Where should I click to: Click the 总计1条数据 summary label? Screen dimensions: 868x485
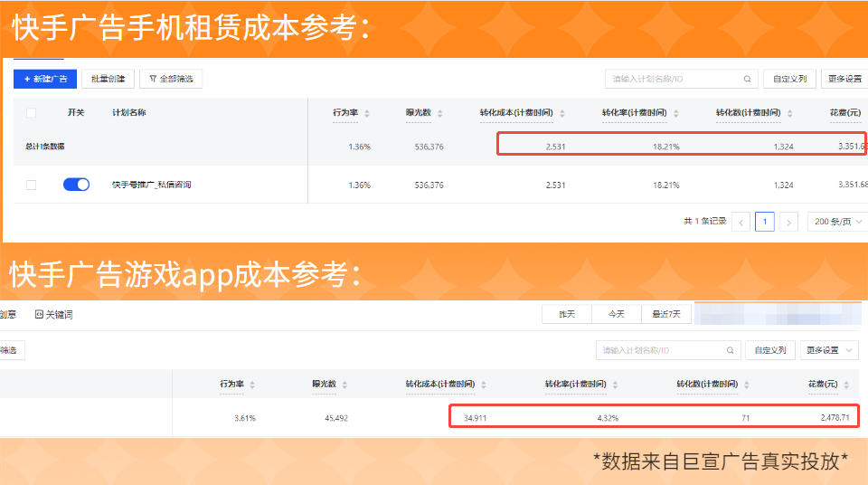[x=45, y=147]
